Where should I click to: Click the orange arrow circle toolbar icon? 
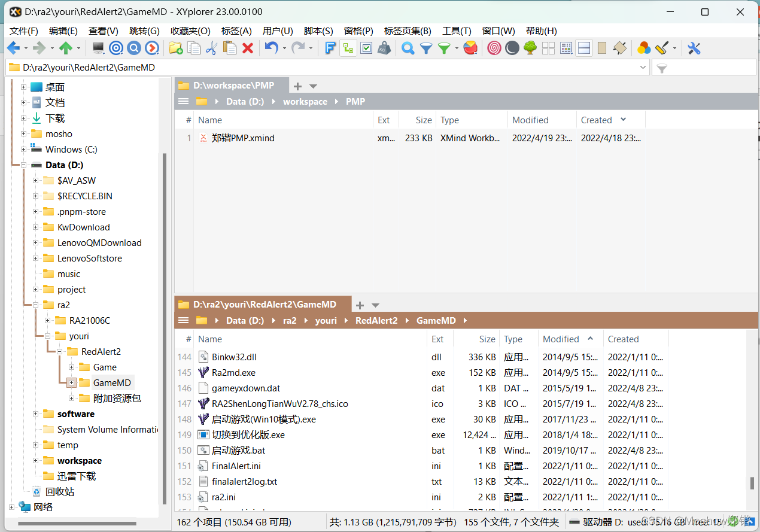coord(153,48)
